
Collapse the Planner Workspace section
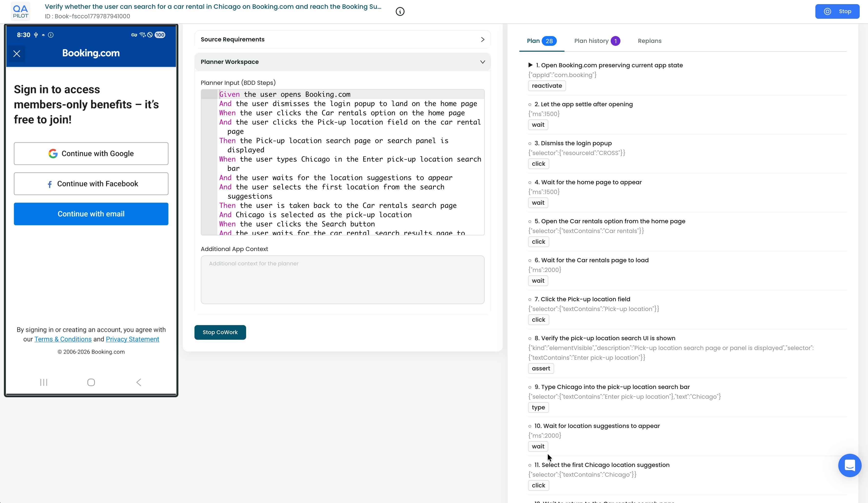click(342, 62)
